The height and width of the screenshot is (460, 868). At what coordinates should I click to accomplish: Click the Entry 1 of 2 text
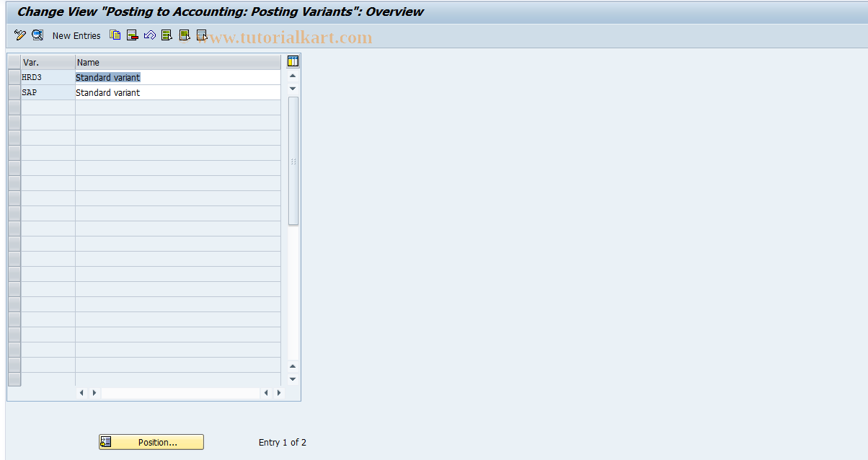(x=283, y=443)
